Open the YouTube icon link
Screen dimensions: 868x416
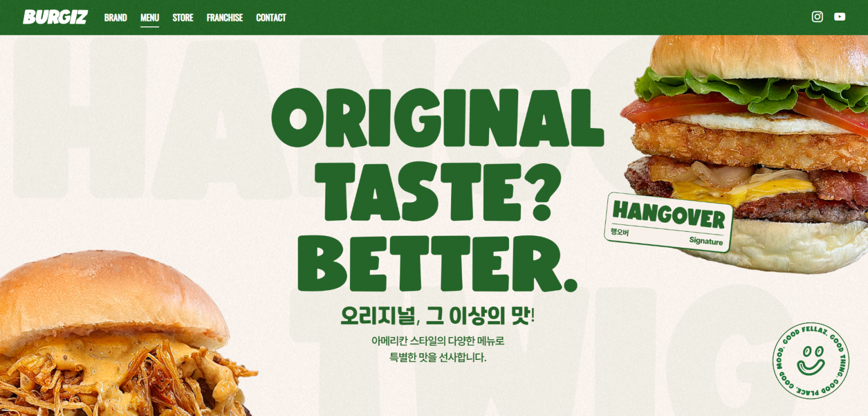[839, 17]
